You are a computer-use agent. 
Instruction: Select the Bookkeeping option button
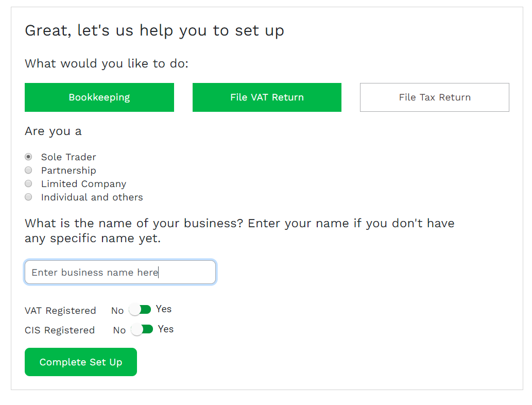(99, 97)
